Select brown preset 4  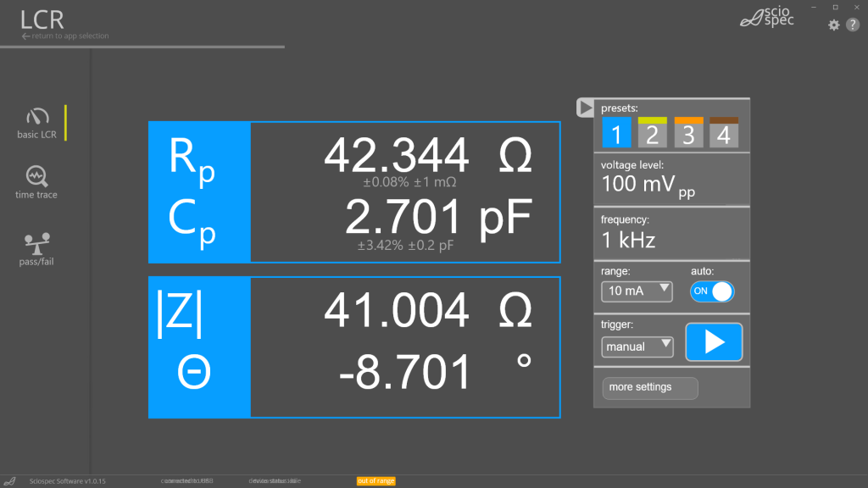click(724, 133)
